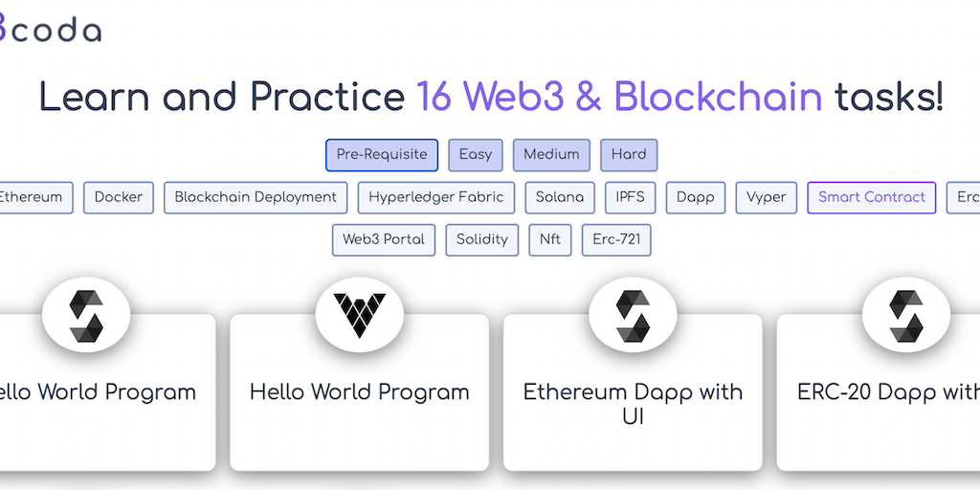Toggle the Hard difficulty filter
The height and width of the screenshot is (490, 980).
coord(629,155)
